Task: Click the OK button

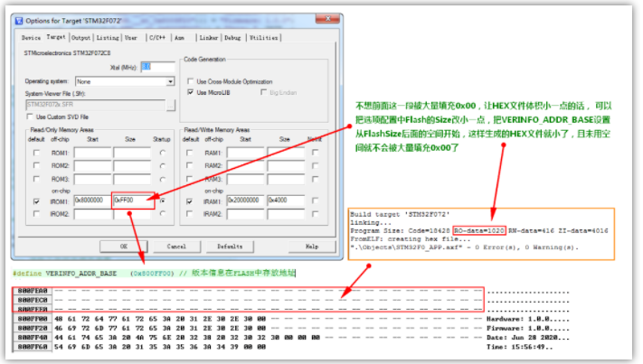Action: pos(124,247)
